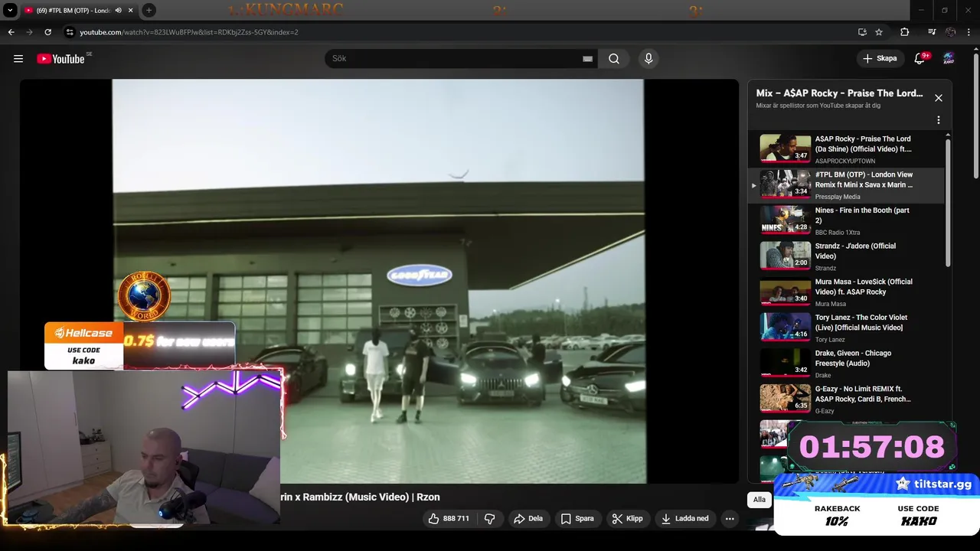Screen dimensions: 980x551
Task: Click the Strandz channel name
Action: point(826,269)
